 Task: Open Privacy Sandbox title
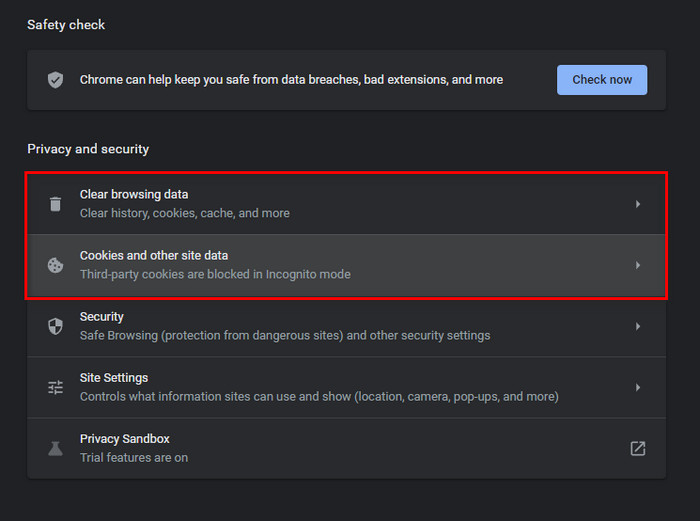click(x=125, y=439)
